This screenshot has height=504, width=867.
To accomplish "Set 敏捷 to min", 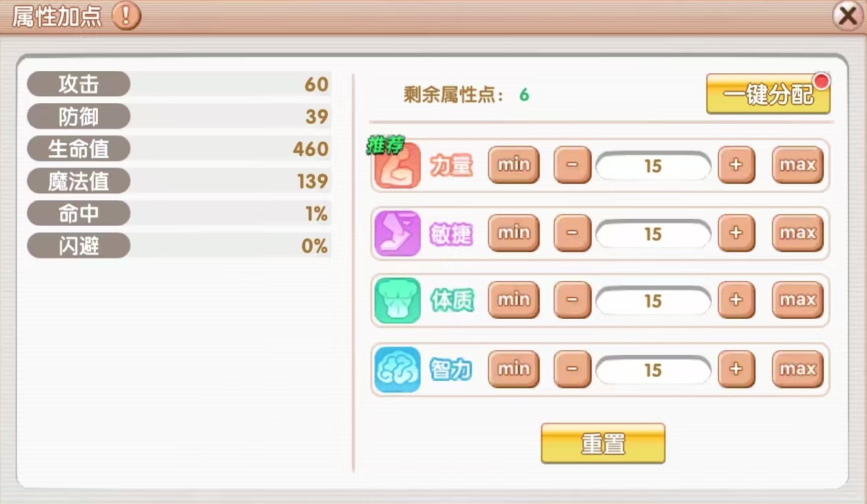I will pos(513,233).
